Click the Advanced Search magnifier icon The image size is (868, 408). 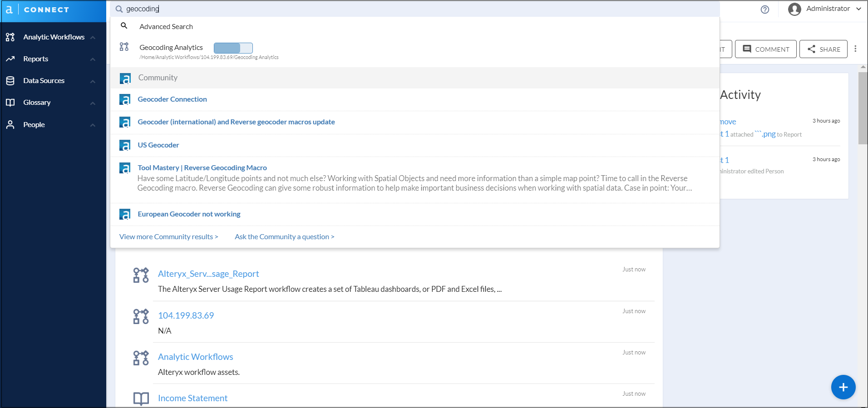pos(124,26)
